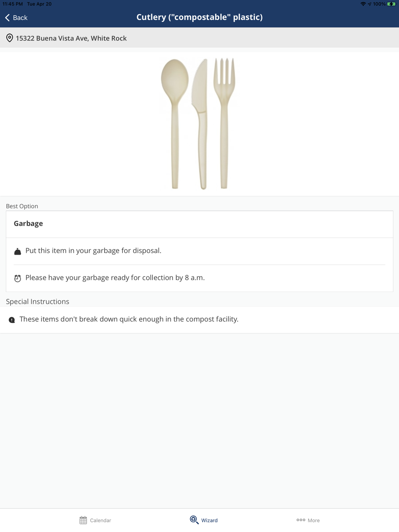The image size is (399, 532).
Task: Tap the Garbage best option heading
Action: (x=28, y=224)
